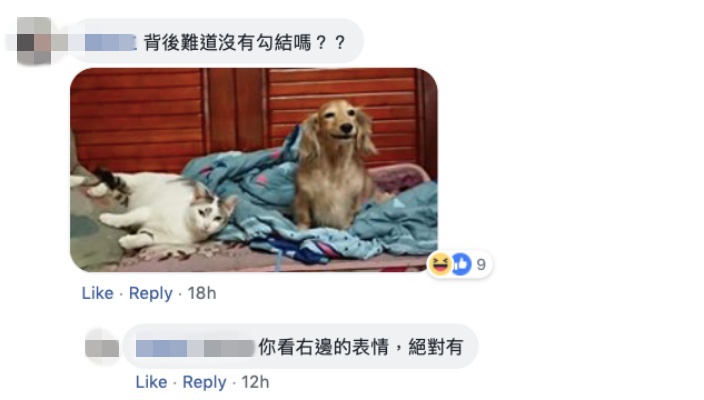The width and height of the screenshot is (704, 400).
Task: Open the first commenter's pixelated avatar
Action: tap(34, 42)
